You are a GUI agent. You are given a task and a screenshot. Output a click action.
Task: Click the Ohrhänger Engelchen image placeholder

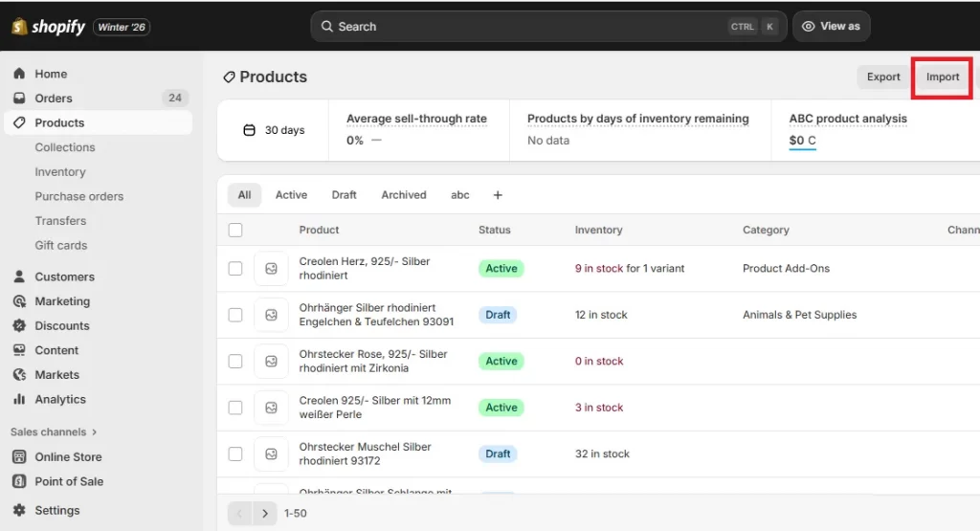click(271, 315)
